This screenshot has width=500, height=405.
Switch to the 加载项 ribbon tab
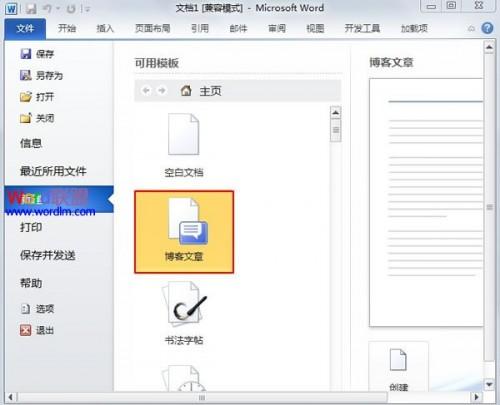414,28
